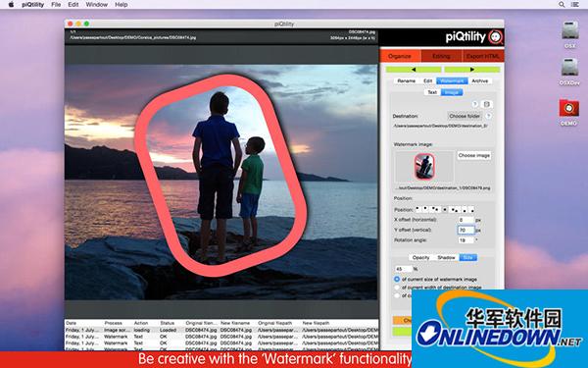
Task: Click the piQtility logo icon
Action: 496,37
